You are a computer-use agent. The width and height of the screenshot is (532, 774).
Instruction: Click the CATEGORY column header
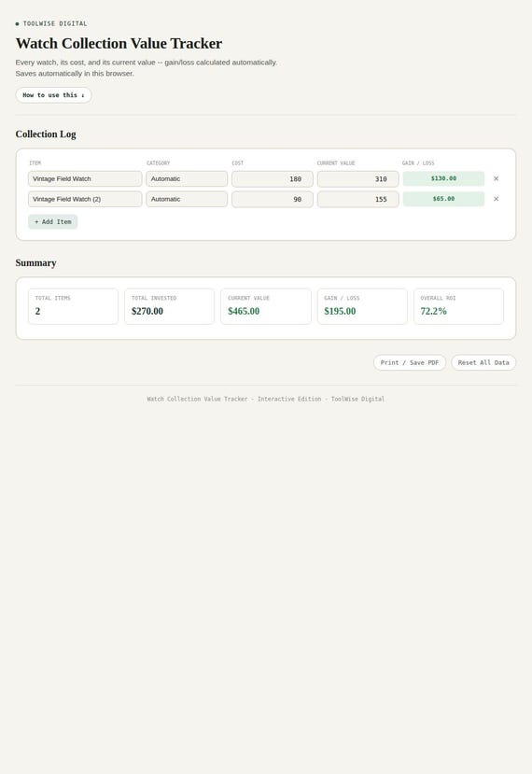(158, 162)
